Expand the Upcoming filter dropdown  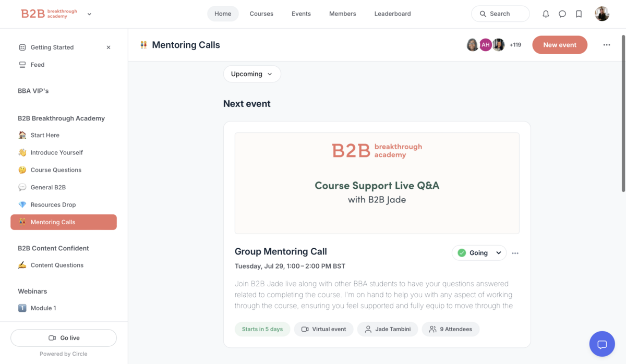coord(252,74)
